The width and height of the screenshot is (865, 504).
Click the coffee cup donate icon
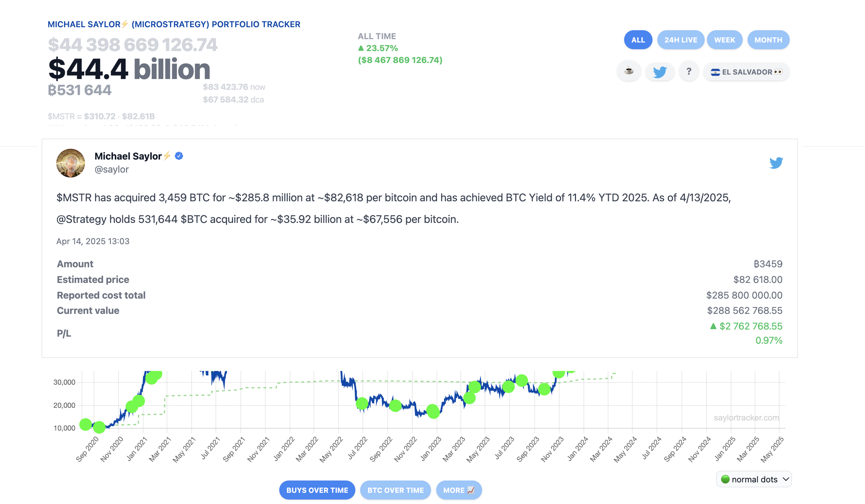tap(629, 71)
